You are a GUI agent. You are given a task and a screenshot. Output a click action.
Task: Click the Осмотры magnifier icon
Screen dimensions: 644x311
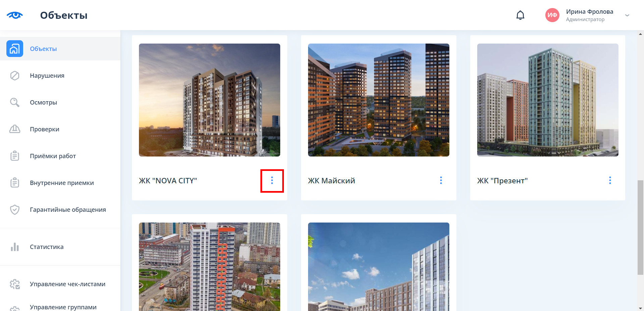click(15, 102)
